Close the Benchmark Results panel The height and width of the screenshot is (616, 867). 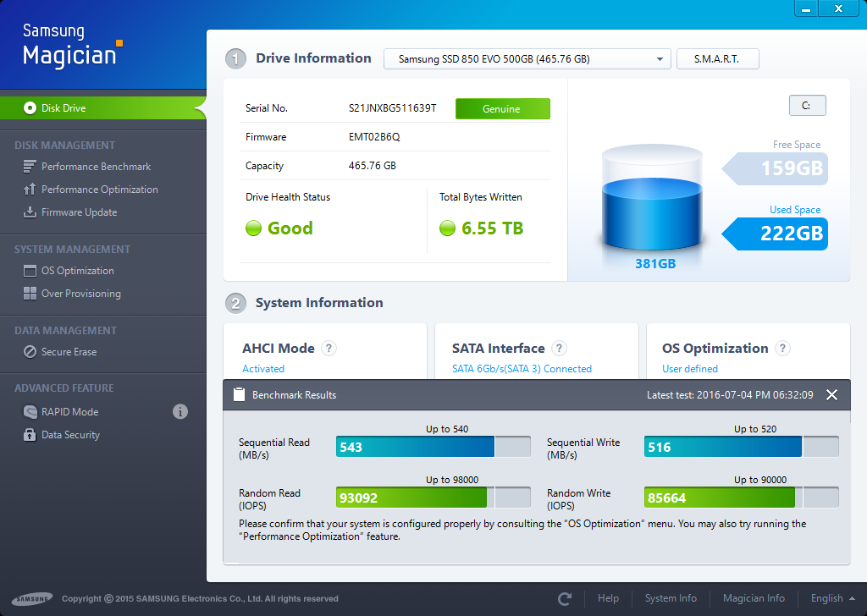(831, 395)
